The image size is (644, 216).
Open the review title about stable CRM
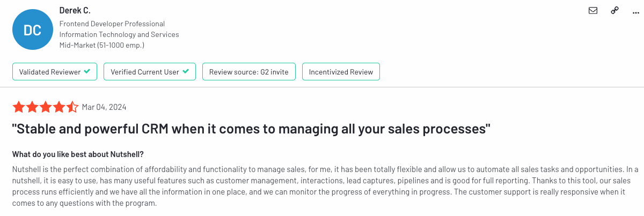click(x=251, y=129)
